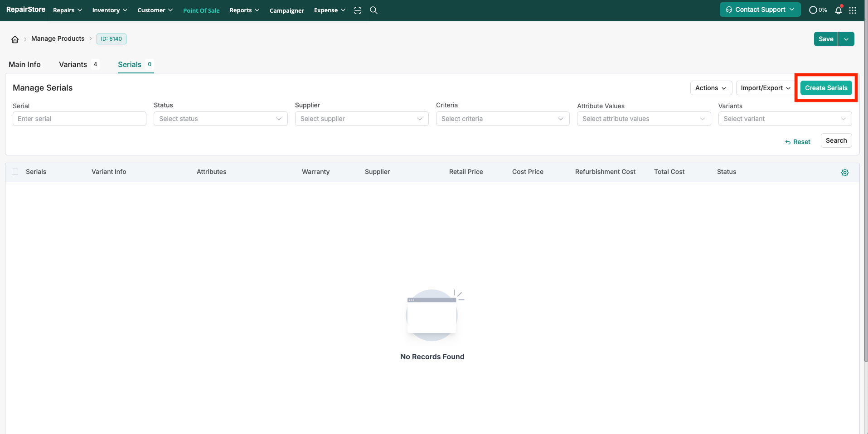Screen dimensions: 868x434
Task: Click the home breadcrumb icon
Action: pyautogui.click(x=15, y=39)
